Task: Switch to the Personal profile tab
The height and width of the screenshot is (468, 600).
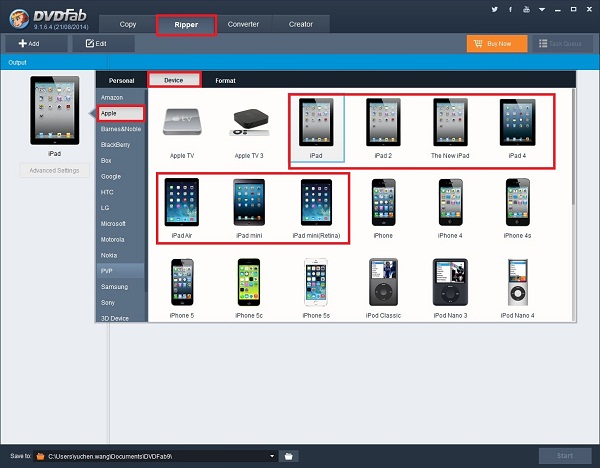Action: coord(121,80)
